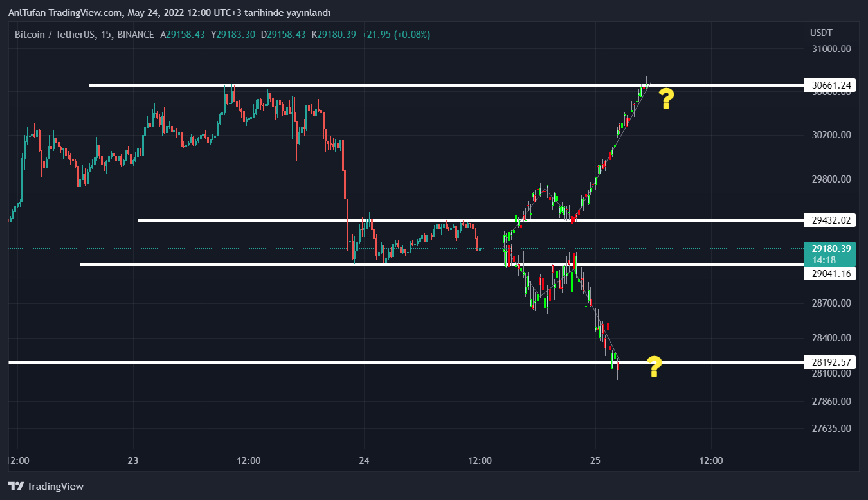
Task: Select the 29041.16 price label
Action: pyautogui.click(x=829, y=274)
